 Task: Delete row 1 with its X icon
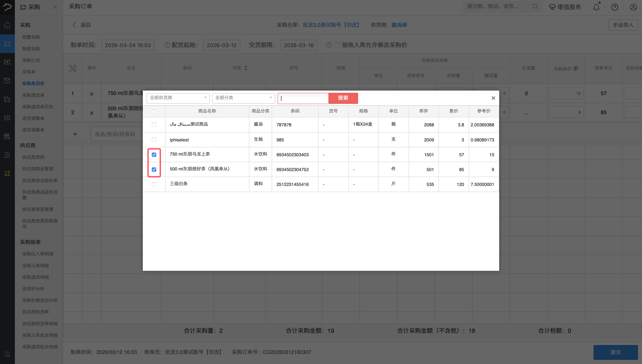coord(92,94)
